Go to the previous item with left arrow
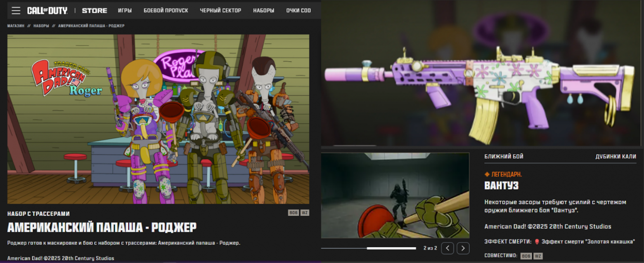The image size is (644, 263). click(448, 248)
